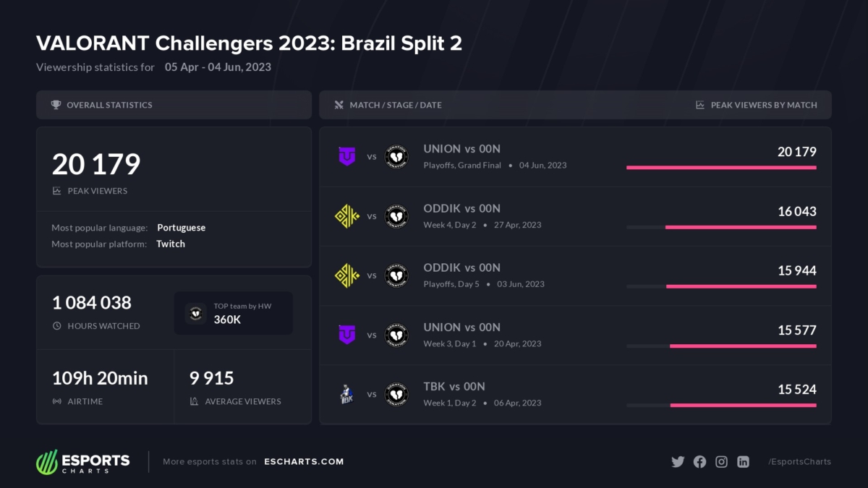Click the 00N logo in Playoffs Day 5 row
The height and width of the screenshot is (488, 868).
click(396, 275)
